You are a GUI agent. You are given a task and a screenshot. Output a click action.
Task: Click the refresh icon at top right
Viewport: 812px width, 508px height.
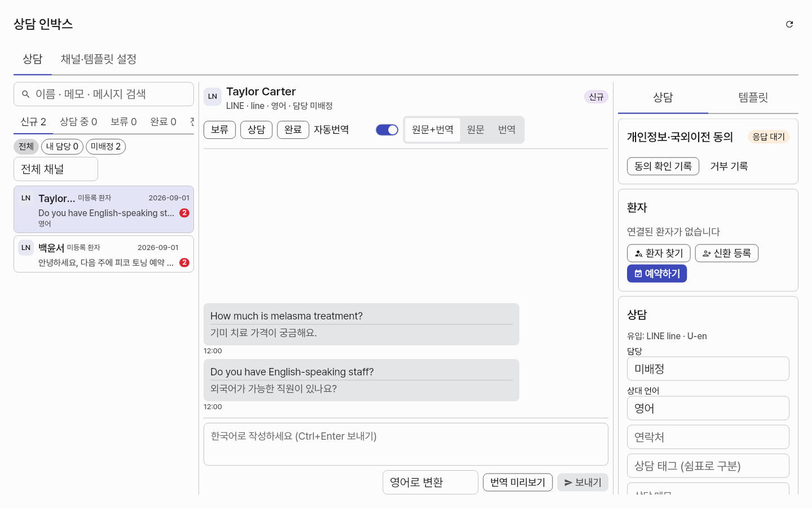coord(789,24)
